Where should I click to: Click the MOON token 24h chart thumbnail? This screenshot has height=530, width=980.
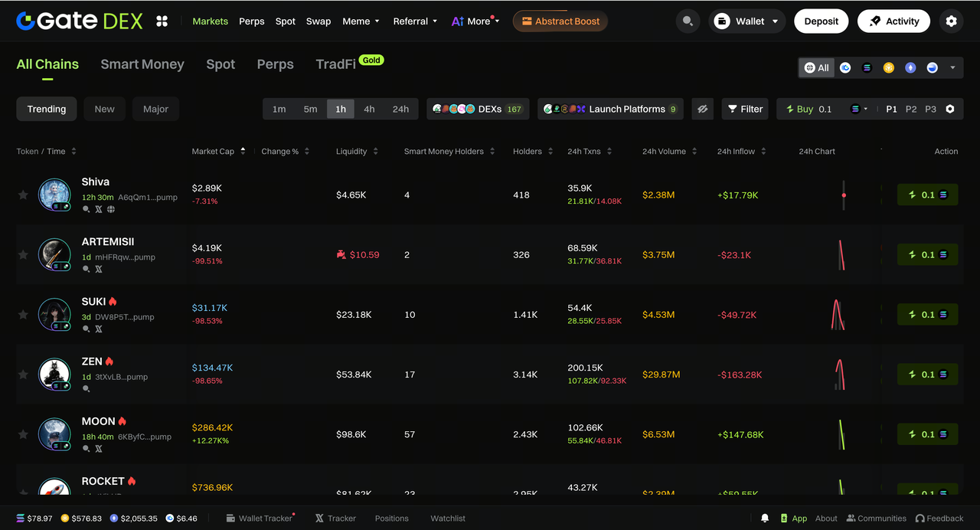pos(841,434)
